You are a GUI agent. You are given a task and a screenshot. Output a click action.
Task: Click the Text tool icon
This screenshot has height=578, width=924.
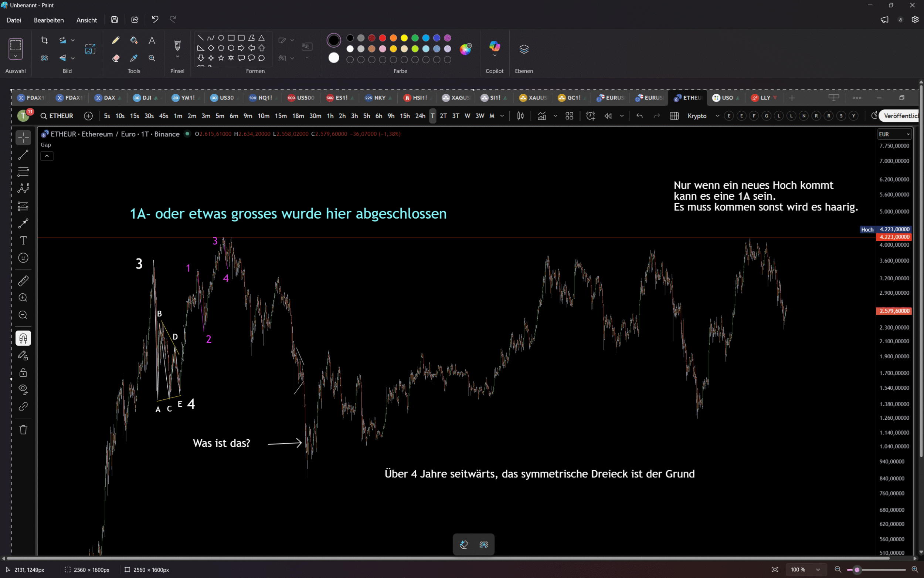pos(152,40)
